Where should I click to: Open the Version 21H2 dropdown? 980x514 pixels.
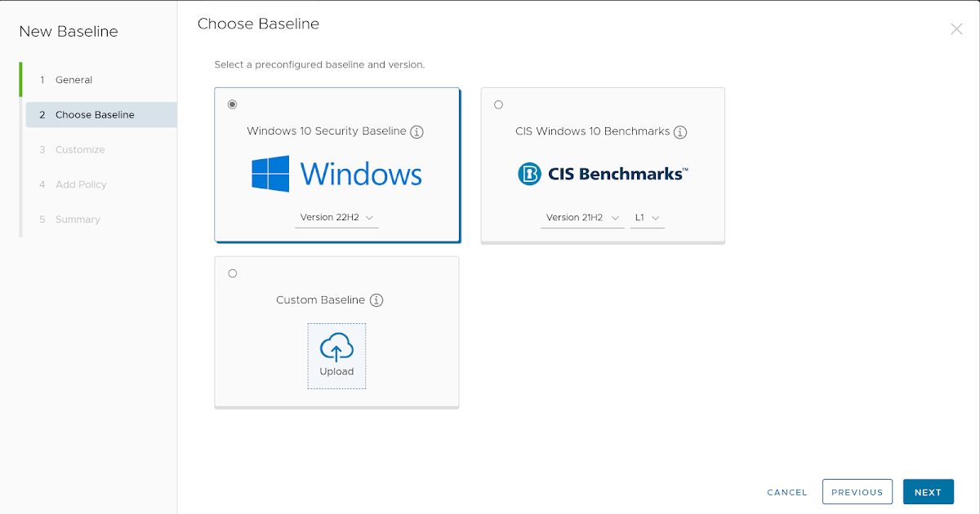(x=582, y=218)
